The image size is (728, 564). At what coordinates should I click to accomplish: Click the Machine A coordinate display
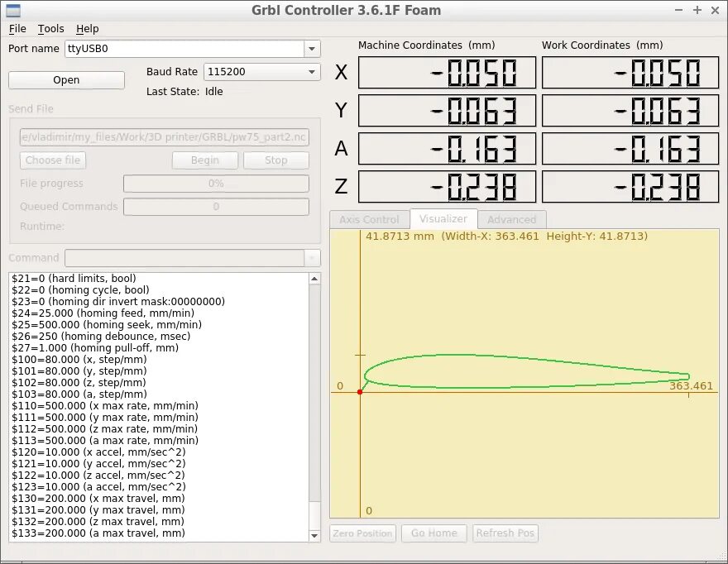(x=447, y=149)
